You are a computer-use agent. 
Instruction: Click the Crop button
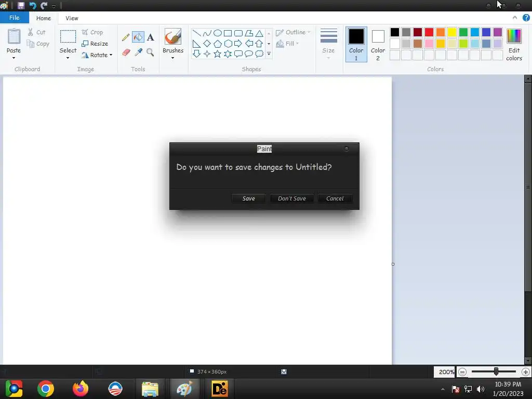click(x=92, y=32)
